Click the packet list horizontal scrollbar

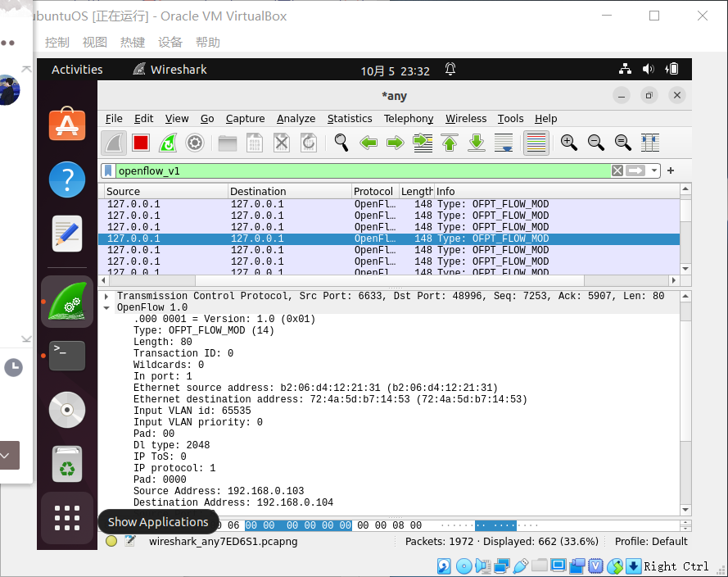click(x=389, y=280)
